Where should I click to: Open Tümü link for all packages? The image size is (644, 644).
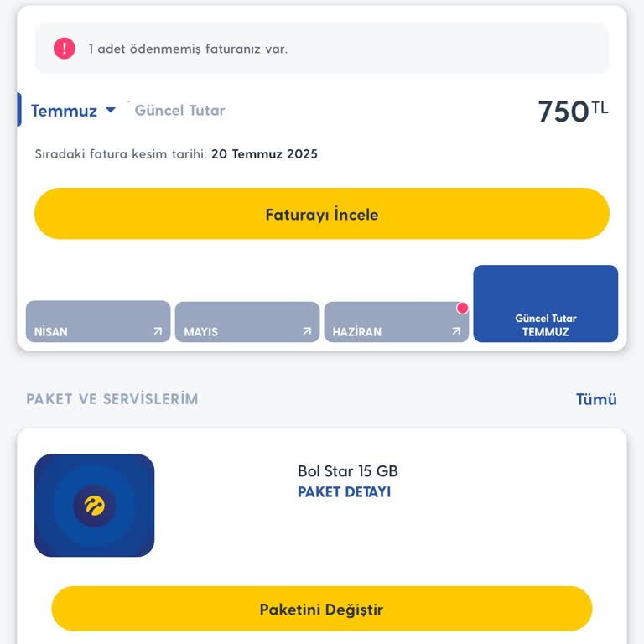pyautogui.click(x=596, y=399)
